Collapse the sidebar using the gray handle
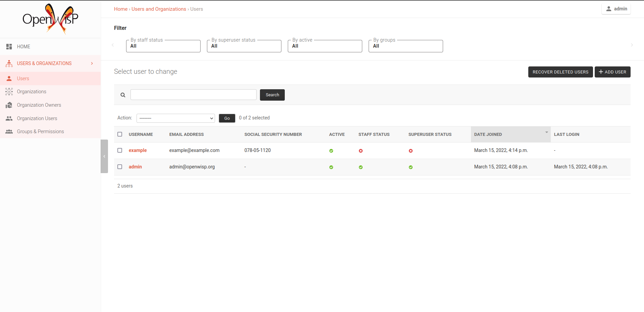The image size is (644, 312). pyautogui.click(x=104, y=156)
